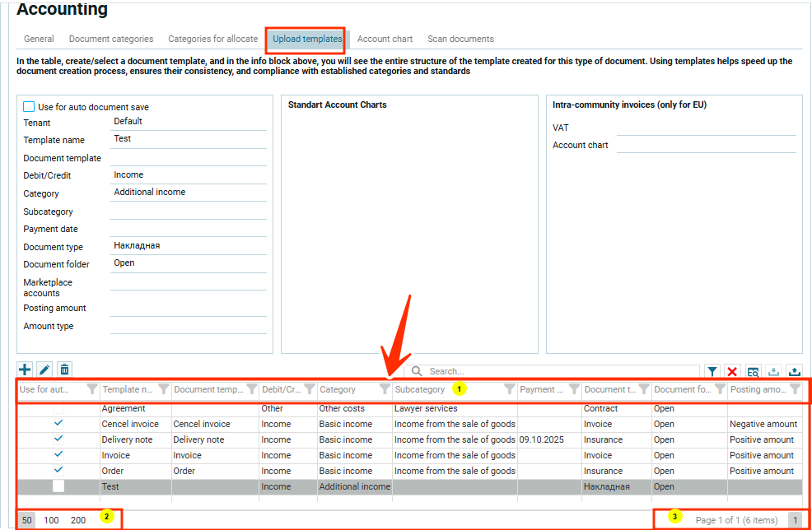
Task: Click the trash delete icon
Action: (x=64, y=370)
